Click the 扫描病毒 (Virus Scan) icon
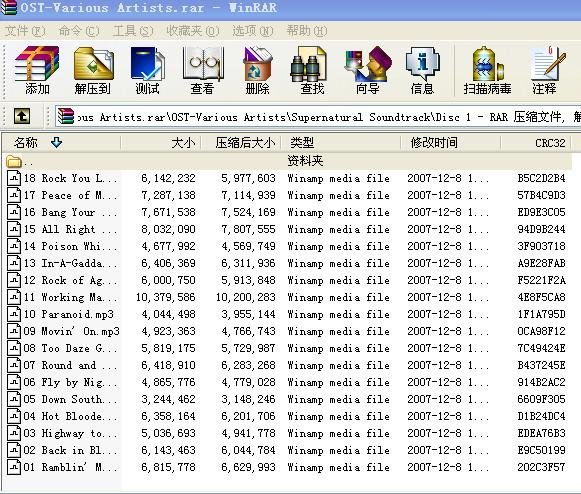This screenshot has width=581, height=494. coord(487,70)
